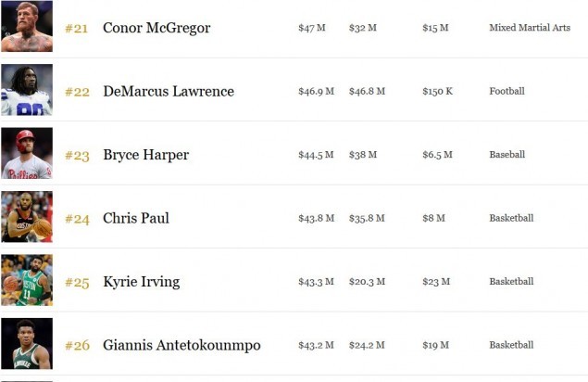Viewport: 588px width, 382px height.
Task: Click the #26 rank number
Action: (x=77, y=346)
